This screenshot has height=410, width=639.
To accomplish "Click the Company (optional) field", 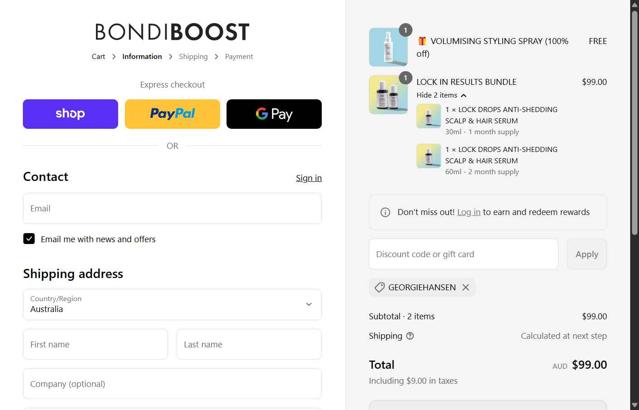I will click(x=172, y=384).
